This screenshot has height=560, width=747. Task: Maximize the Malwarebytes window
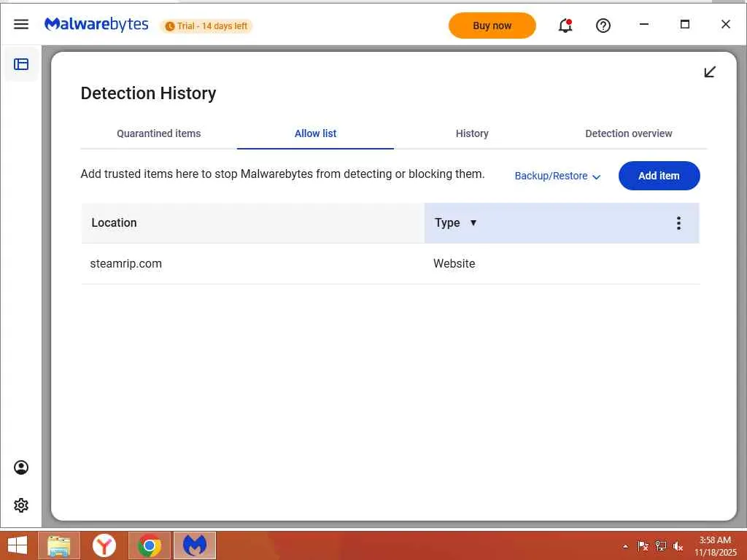click(x=684, y=24)
